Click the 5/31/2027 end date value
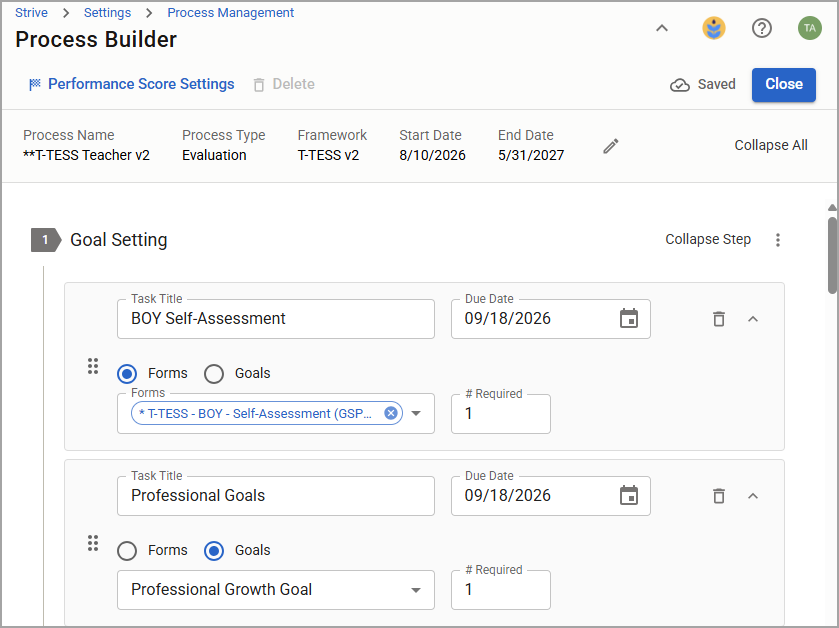839x628 pixels. 531,155
